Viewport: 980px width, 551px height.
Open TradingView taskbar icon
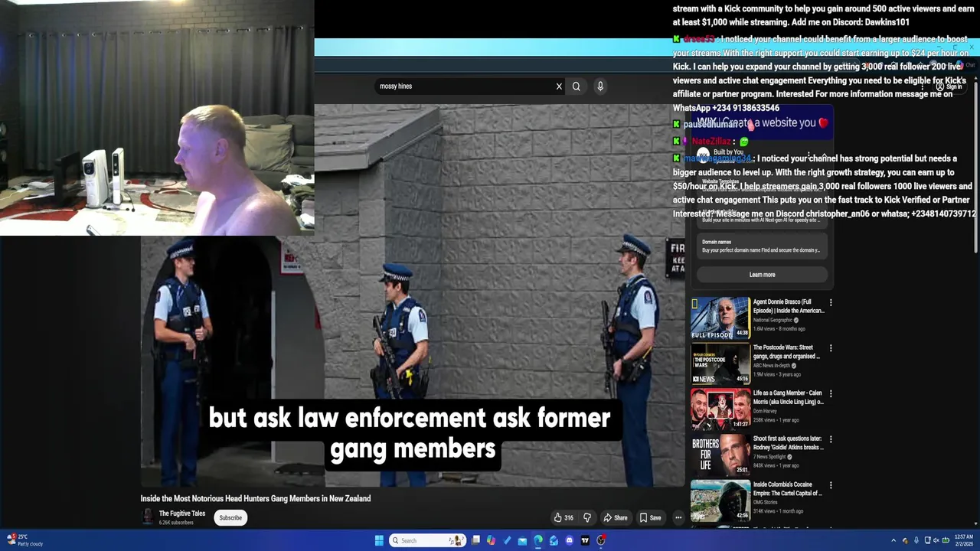click(585, 540)
